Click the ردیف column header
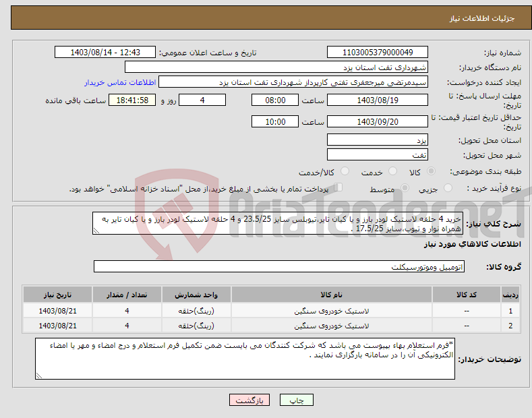Image resolution: width=532 pixels, height=418 pixels. 510,295
